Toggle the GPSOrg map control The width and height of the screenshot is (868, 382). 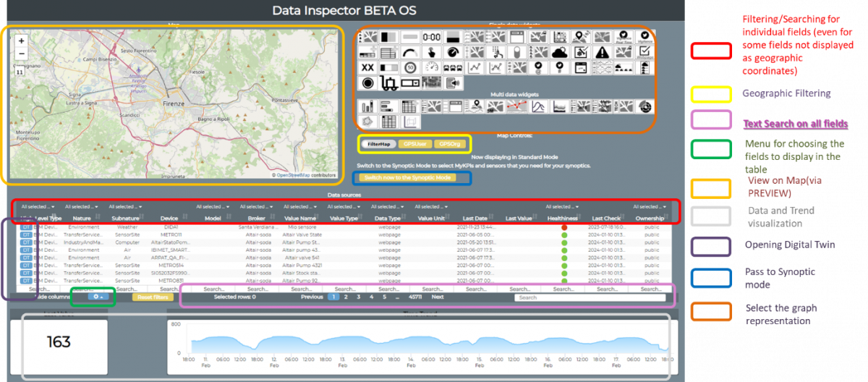coord(450,144)
